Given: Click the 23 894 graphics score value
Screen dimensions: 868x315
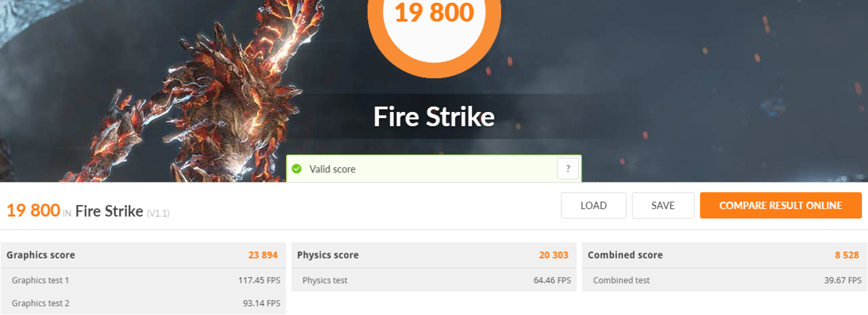Looking at the screenshot, I should pyautogui.click(x=263, y=255).
